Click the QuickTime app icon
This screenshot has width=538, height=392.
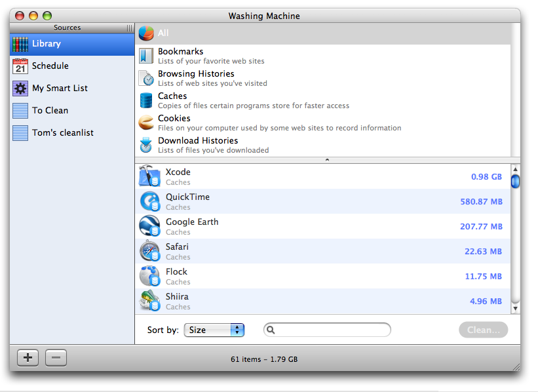click(149, 201)
